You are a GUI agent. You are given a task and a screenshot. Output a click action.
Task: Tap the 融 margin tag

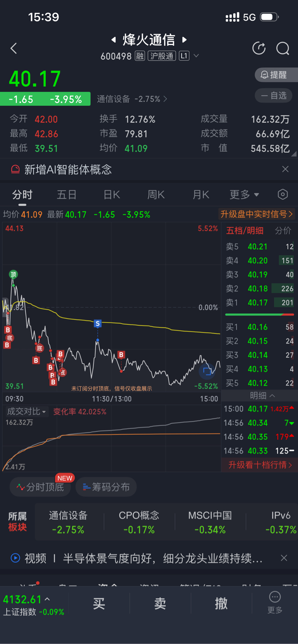(x=140, y=56)
